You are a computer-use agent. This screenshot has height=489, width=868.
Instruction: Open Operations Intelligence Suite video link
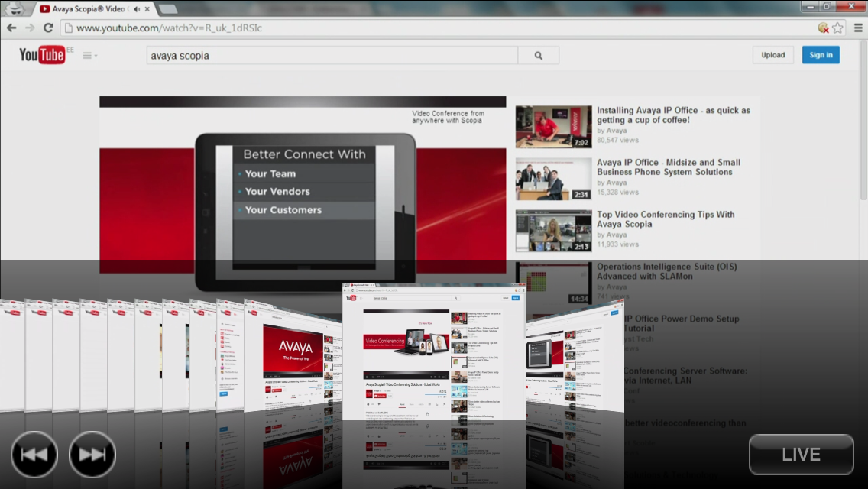(666, 271)
